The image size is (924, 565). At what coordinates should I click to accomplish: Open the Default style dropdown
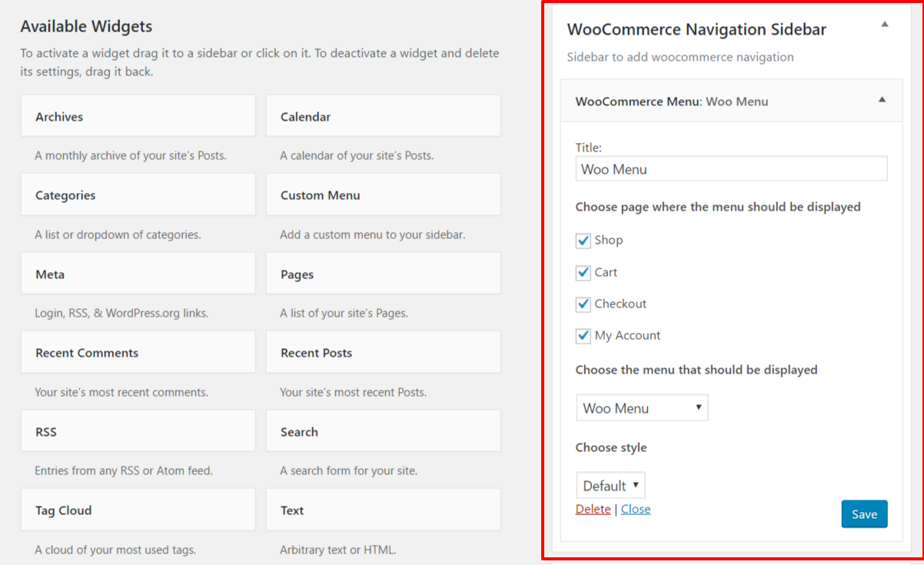click(x=610, y=485)
